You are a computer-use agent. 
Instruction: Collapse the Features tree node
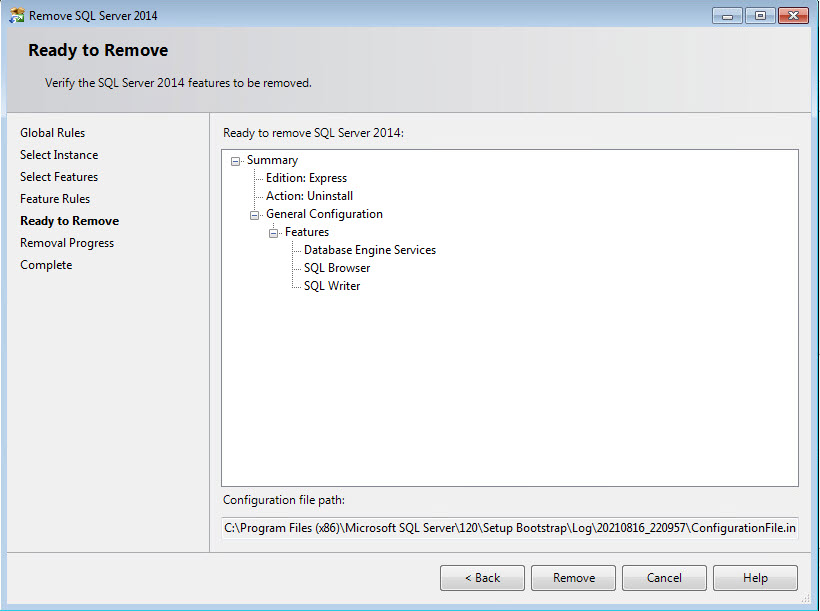click(273, 233)
